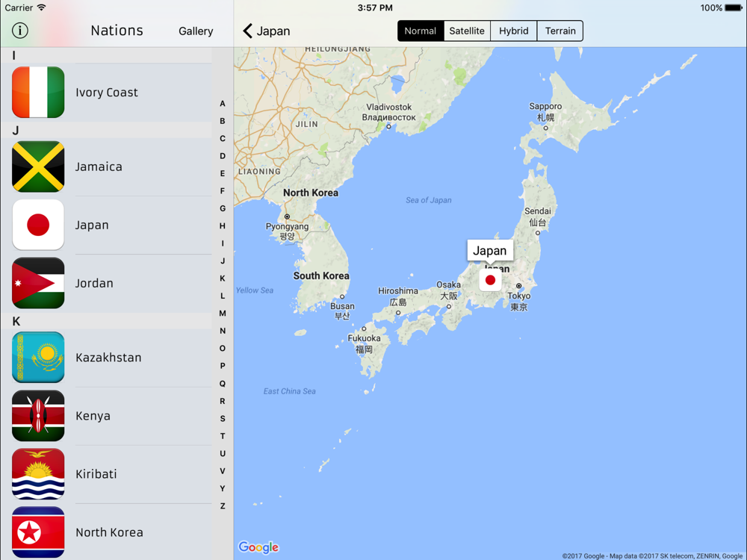The height and width of the screenshot is (560, 747).
Task: Jump to index letter D
Action: click(x=223, y=156)
